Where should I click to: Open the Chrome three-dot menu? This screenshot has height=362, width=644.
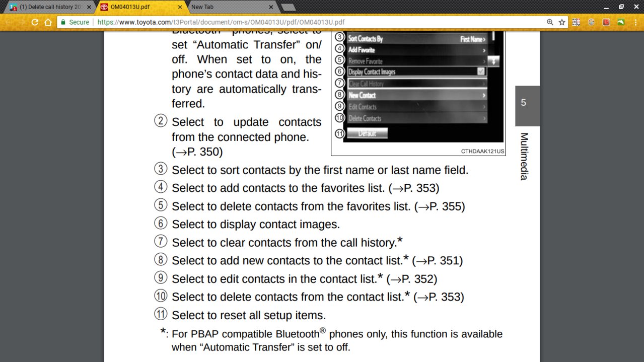pos(635,22)
